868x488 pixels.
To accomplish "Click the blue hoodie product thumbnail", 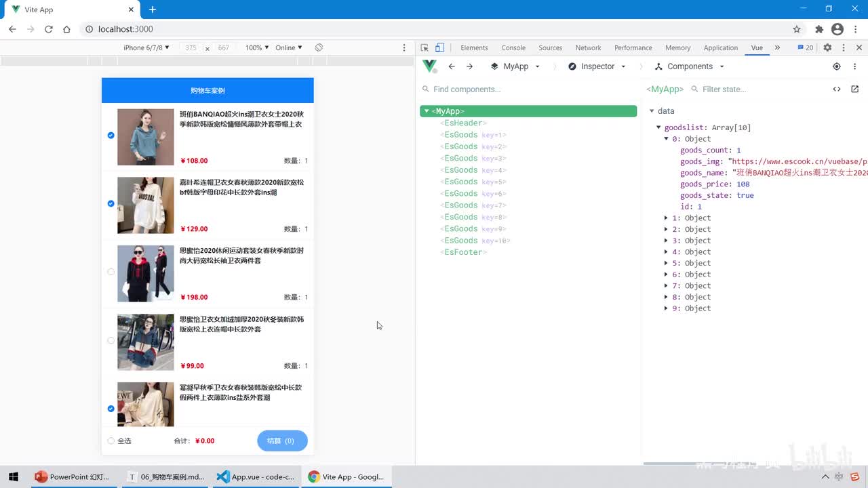I will 146,137.
